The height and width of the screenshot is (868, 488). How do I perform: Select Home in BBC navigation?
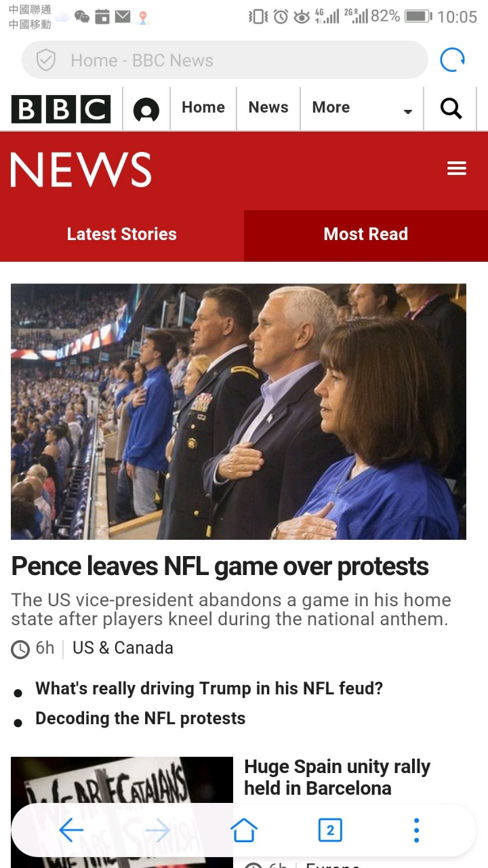click(x=203, y=107)
